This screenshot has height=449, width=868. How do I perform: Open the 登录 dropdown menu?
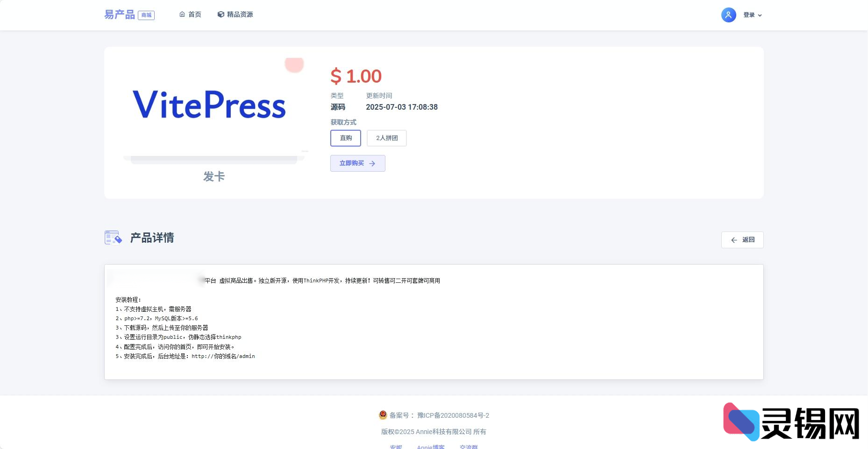[x=749, y=15]
